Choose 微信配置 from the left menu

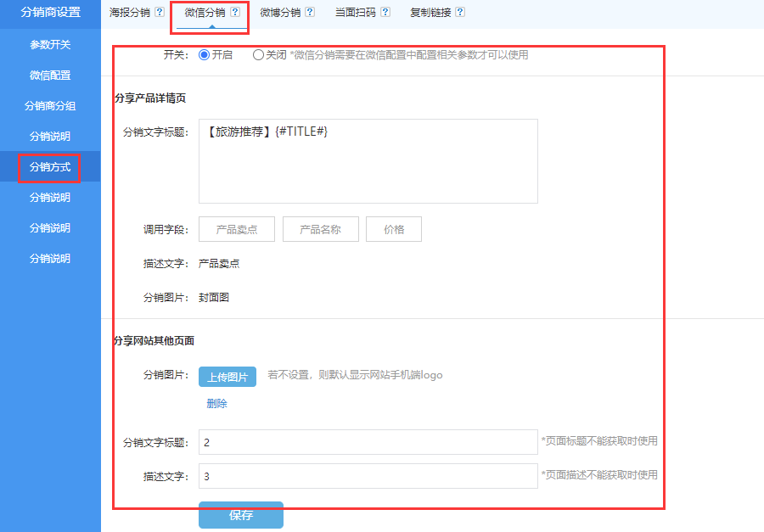(50, 76)
